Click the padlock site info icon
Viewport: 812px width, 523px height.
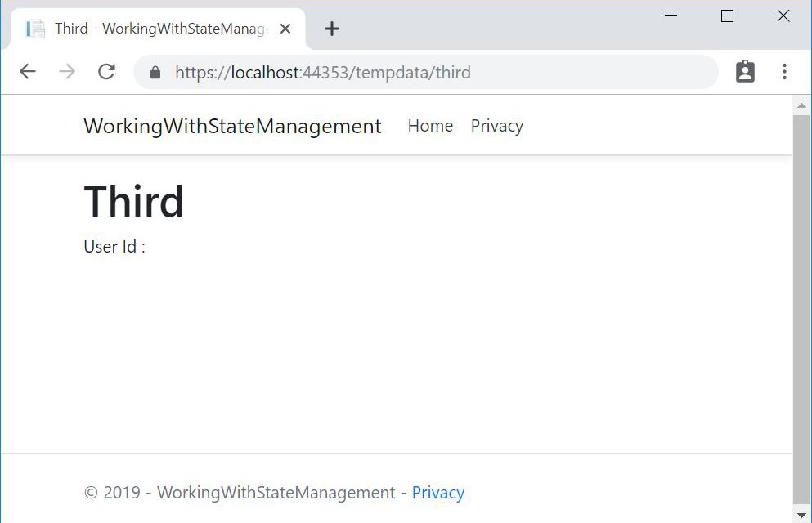tap(155, 73)
